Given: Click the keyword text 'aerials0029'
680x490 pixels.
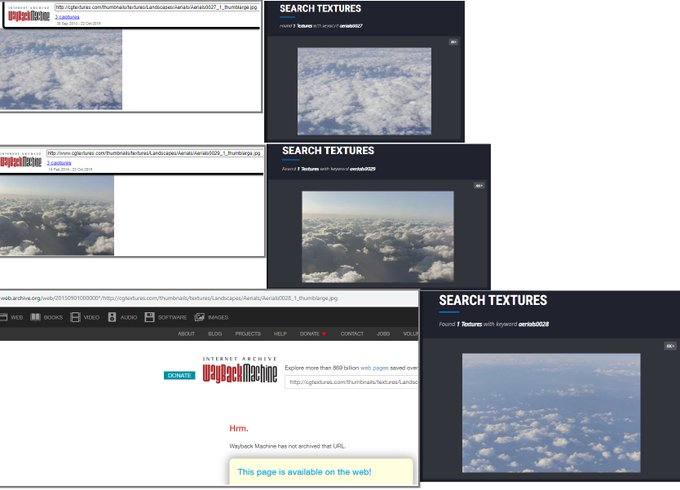Looking at the screenshot, I should click(x=363, y=169).
